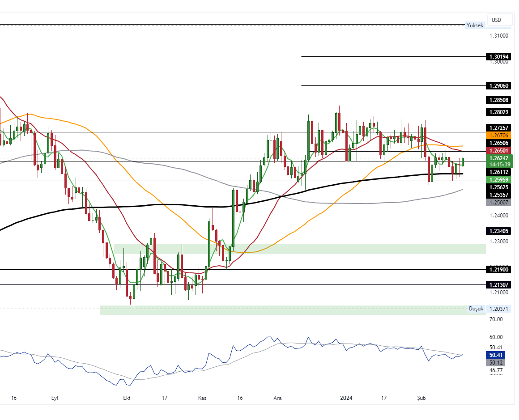Click the Eyl month label on time axis
This screenshot has width=519, height=420.
55,398
